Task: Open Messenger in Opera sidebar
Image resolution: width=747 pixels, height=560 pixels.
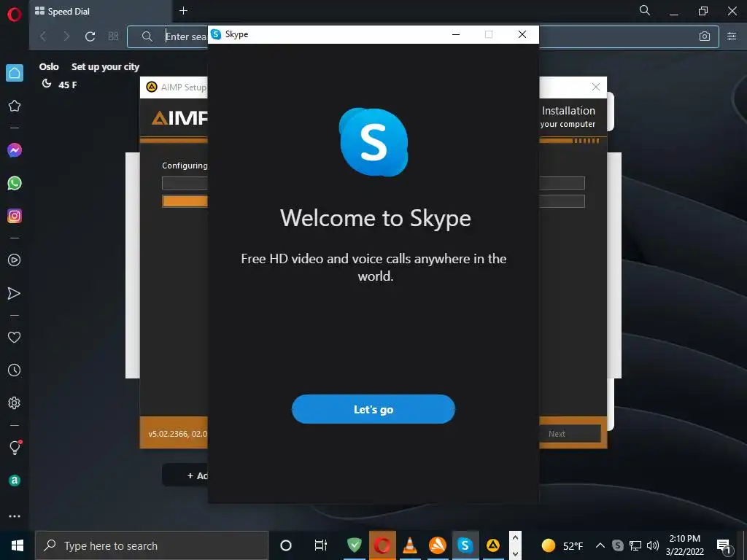Action: click(15, 150)
